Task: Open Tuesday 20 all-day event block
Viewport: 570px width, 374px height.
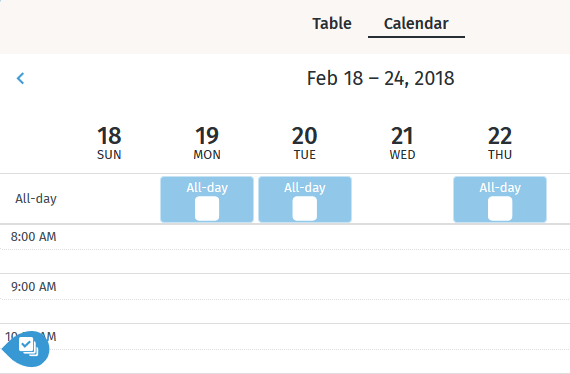Action: tap(305, 199)
